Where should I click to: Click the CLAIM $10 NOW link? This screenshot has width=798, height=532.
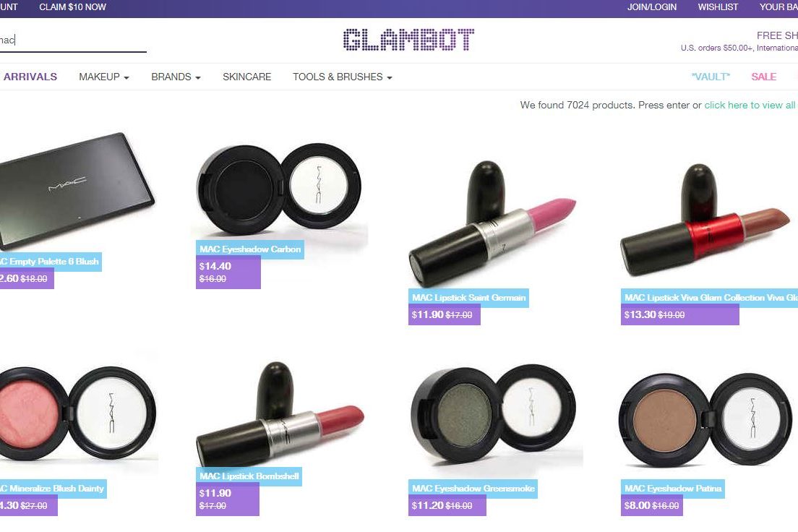coord(73,7)
